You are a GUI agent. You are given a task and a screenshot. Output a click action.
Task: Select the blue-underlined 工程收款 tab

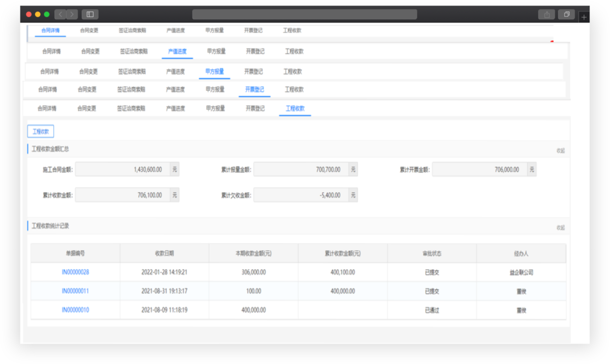click(x=295, y=109)
